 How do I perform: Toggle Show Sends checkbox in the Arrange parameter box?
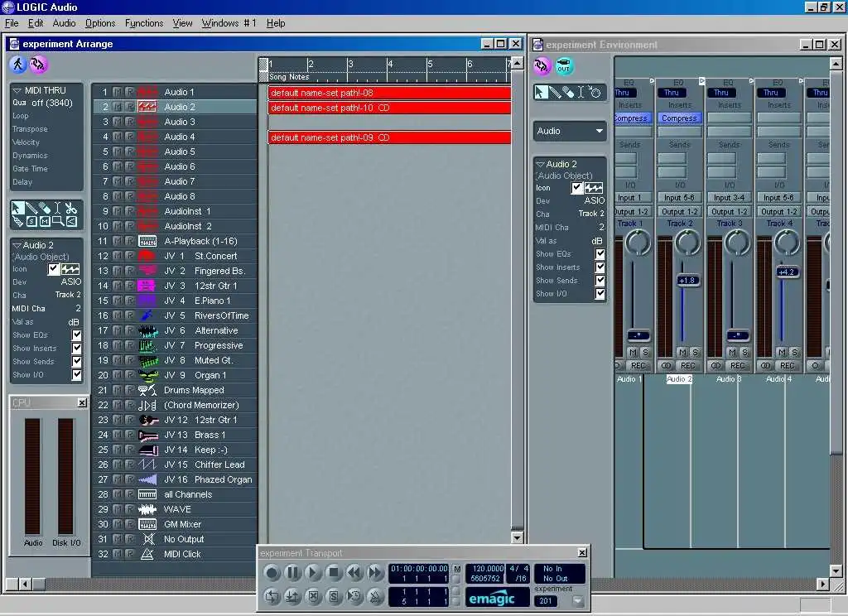point(77,361)
